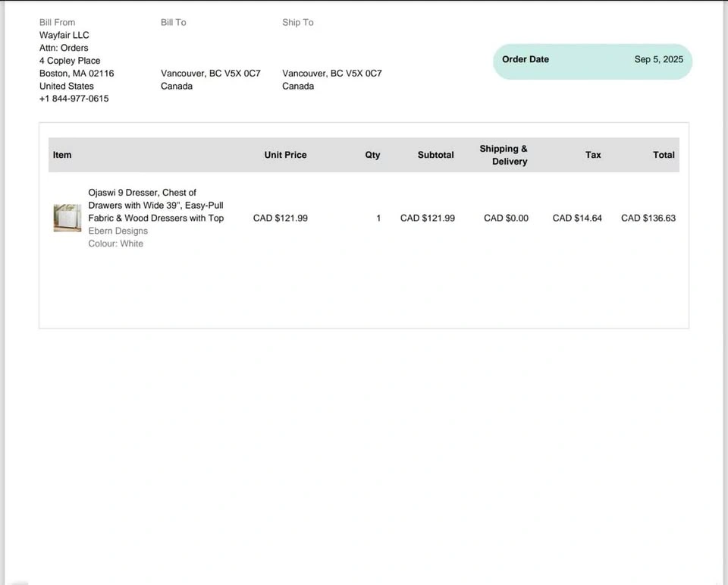Viewport: 728px width, 585px height.
Task: Click 'United States' under Bill From
Action: 67,86
